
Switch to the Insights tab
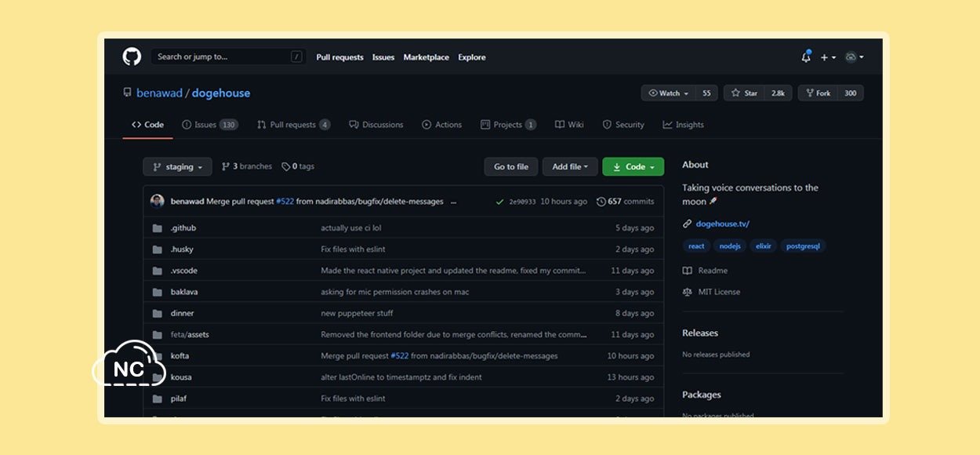point(683,125)
